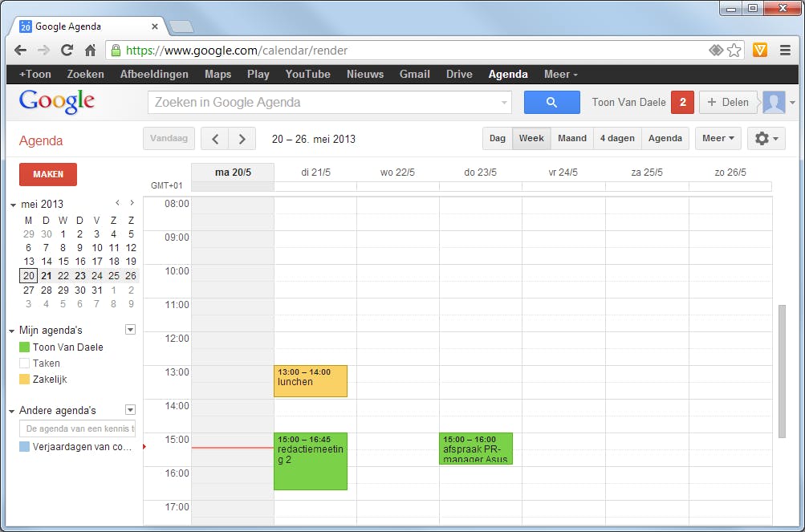Switch to Dag view

[x=498, y=139]
